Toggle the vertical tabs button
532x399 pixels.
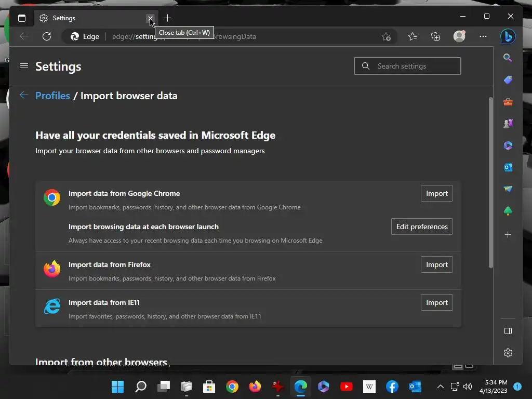22,18
